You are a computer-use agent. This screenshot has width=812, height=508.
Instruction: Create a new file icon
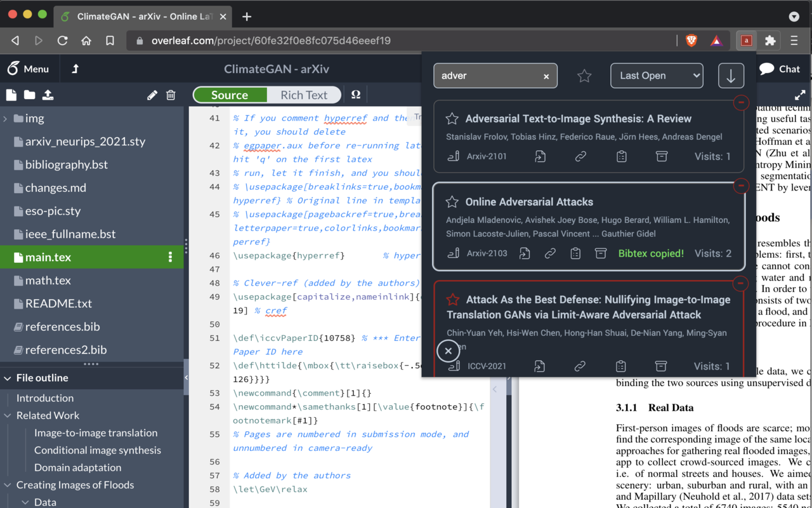(x=11, y=95)
